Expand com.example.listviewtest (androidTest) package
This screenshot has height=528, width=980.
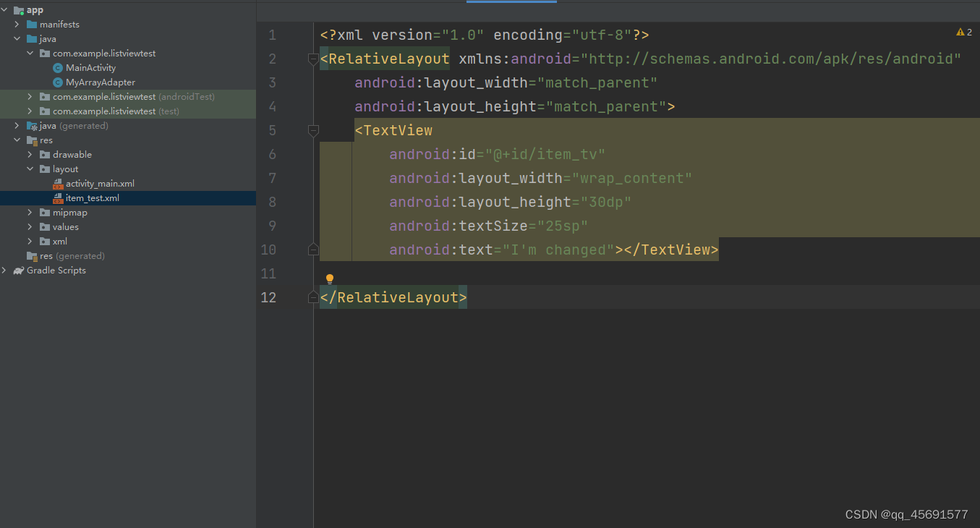coord(30,97)
